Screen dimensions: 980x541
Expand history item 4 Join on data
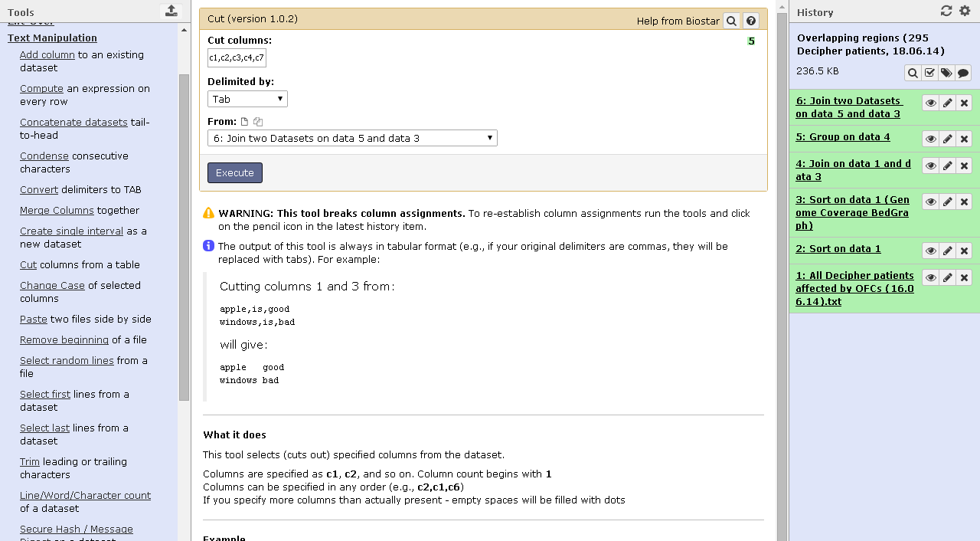click(x=853, y=169)
